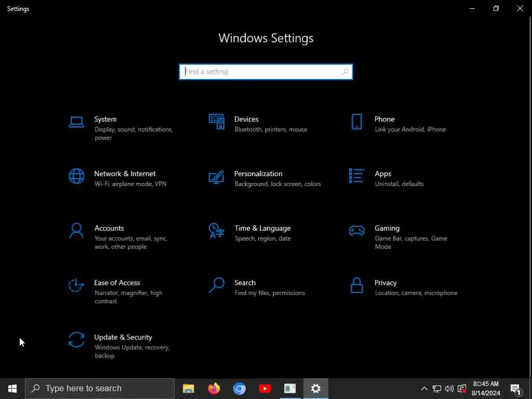The height and width of the screenshot is (399, 532).
Task: Open Devices settings via keyboard-speaker icon
Action: point(217,122)
